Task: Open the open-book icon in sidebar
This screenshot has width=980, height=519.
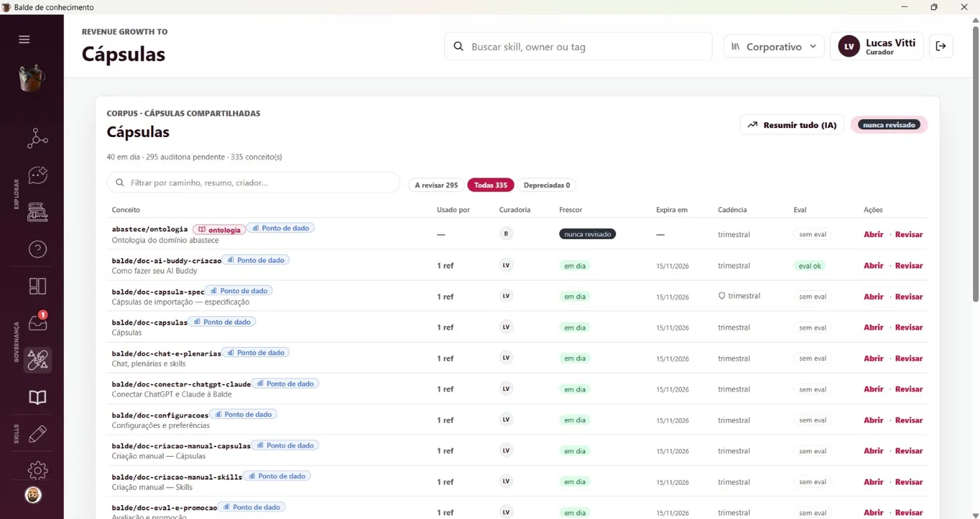Action: coord(38,397)
